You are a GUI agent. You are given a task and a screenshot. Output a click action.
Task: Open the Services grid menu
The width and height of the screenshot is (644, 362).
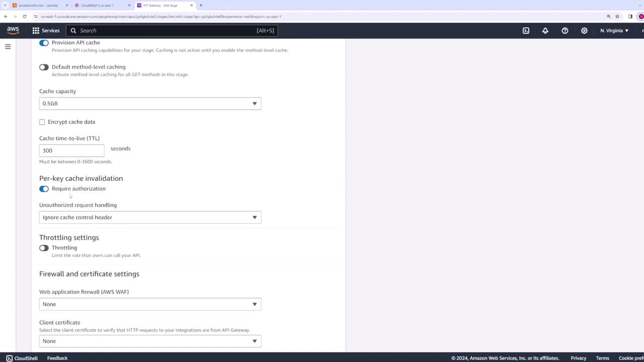[46, 31]
